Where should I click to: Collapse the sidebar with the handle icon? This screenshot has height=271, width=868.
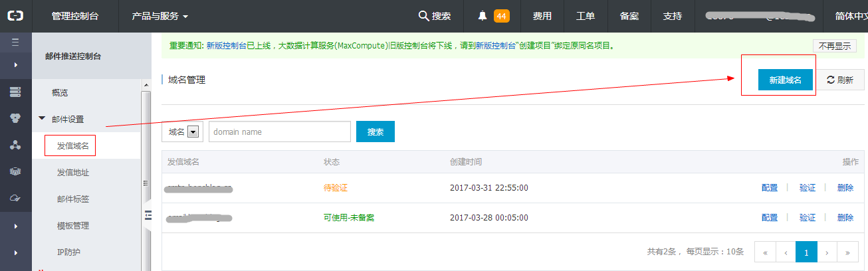[x=148, y=214]
